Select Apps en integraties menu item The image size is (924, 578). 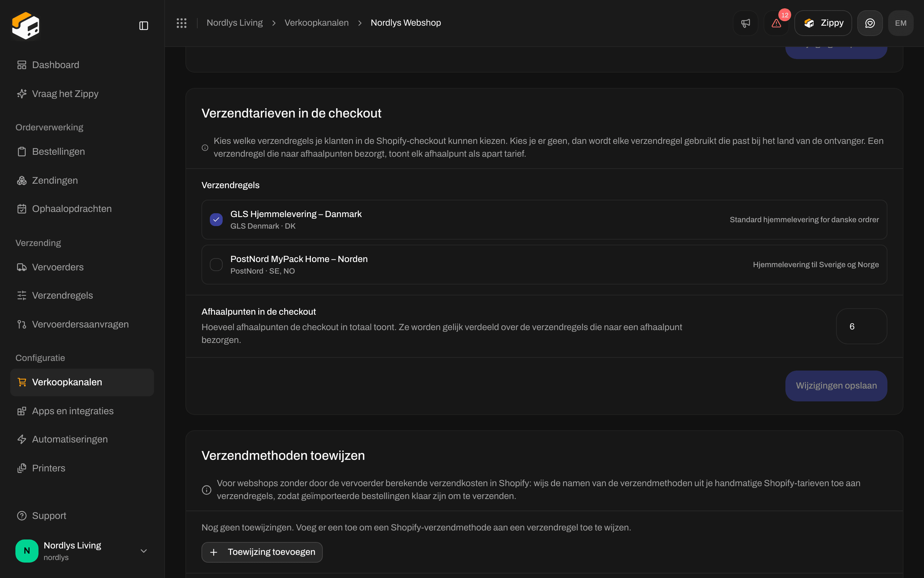click(82, 411)
